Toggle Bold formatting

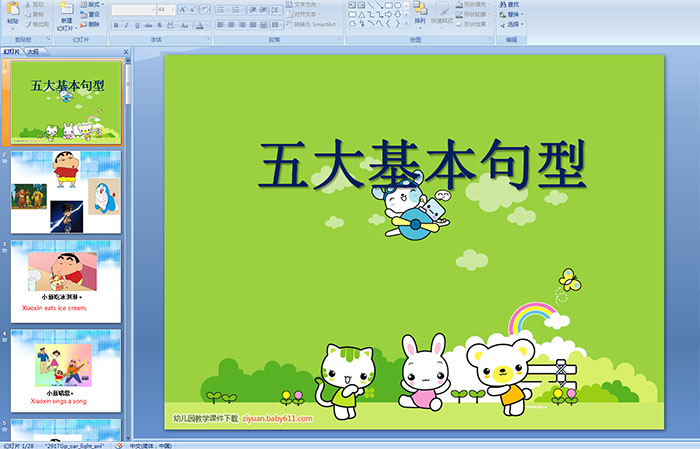coord(116,25)
